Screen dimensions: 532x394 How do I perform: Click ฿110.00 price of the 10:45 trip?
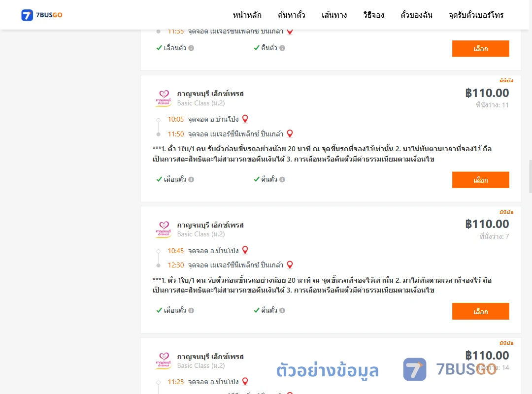pyautogui.click(x=487, y=224)
